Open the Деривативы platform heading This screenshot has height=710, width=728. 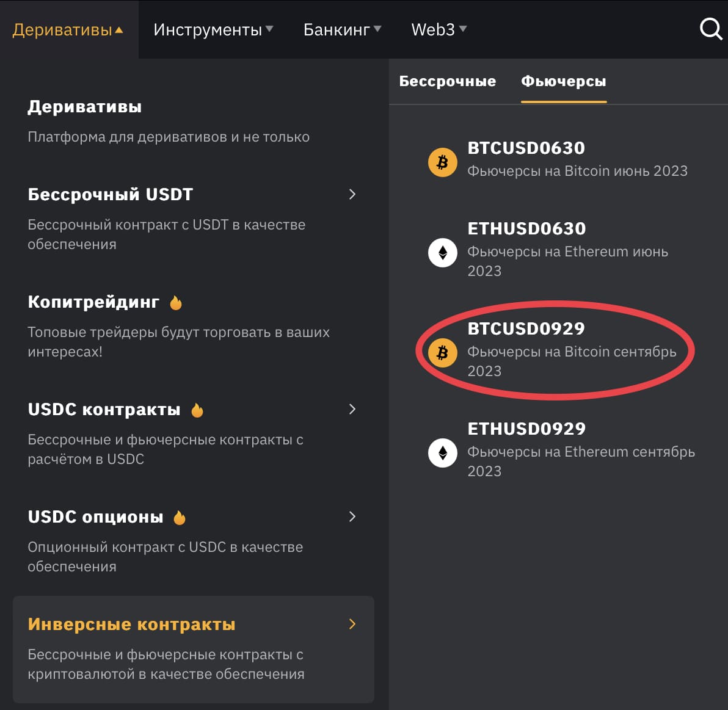click(x=84, y=107)
